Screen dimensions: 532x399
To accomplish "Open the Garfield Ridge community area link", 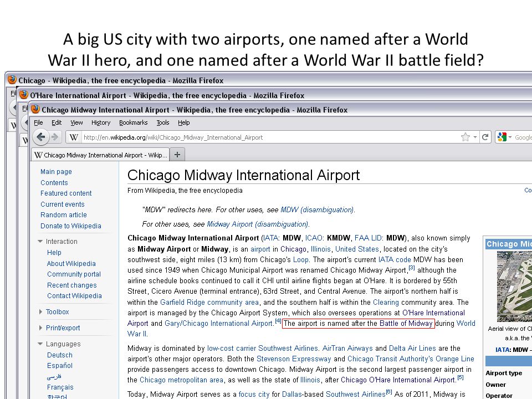I will click(209, 303).
